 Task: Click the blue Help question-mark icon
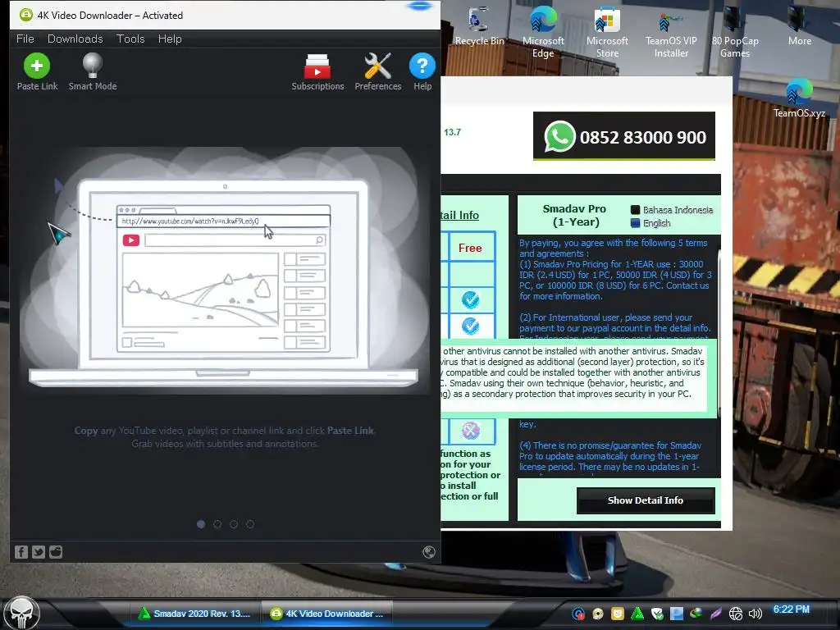pos(422,66)
